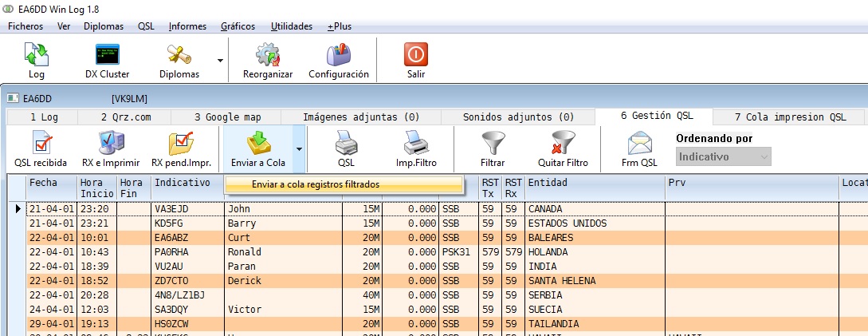This screenshot has height=336, width=868.
Task: Launch the DX Cluster tool
Action: (x=107, y=61)
